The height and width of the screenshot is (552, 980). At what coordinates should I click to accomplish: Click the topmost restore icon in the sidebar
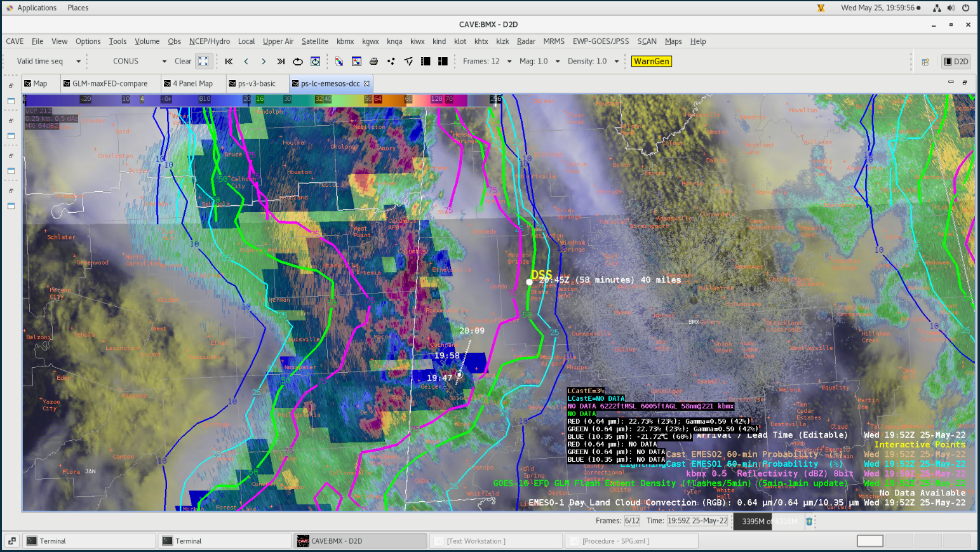[11, 85]
